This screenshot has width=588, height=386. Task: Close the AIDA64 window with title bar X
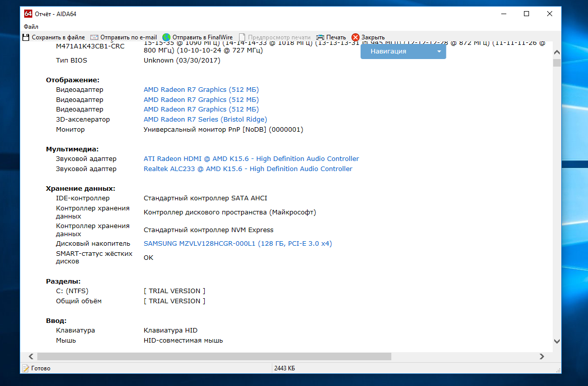(x=549, y=14)
